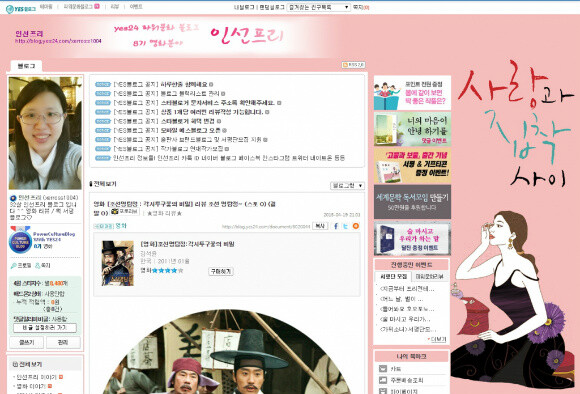This screenshot has height=394, width=580.
Task: Open the 너의 마음이 안녕 하기를 banner
Action: (x=412, y=129)
